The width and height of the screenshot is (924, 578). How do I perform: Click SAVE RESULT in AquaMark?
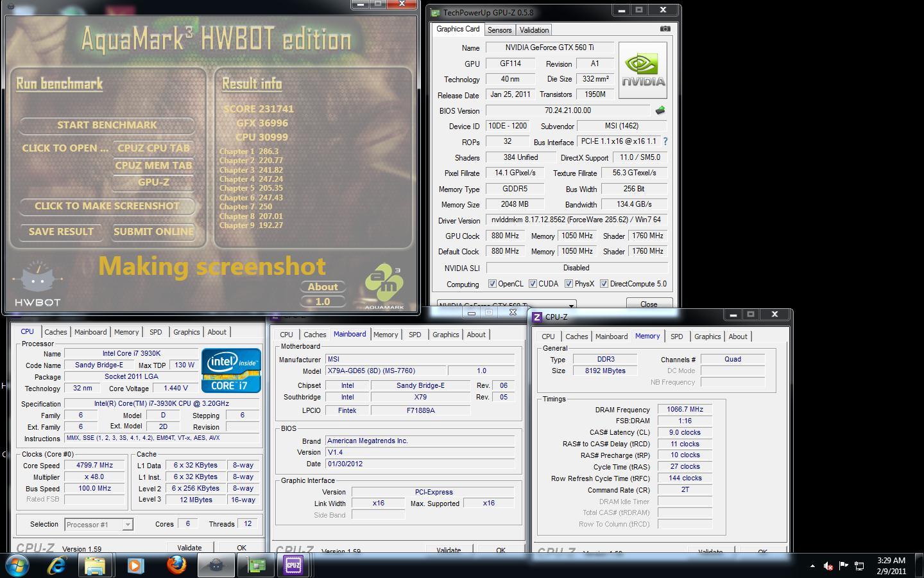(x=61, y=231)
